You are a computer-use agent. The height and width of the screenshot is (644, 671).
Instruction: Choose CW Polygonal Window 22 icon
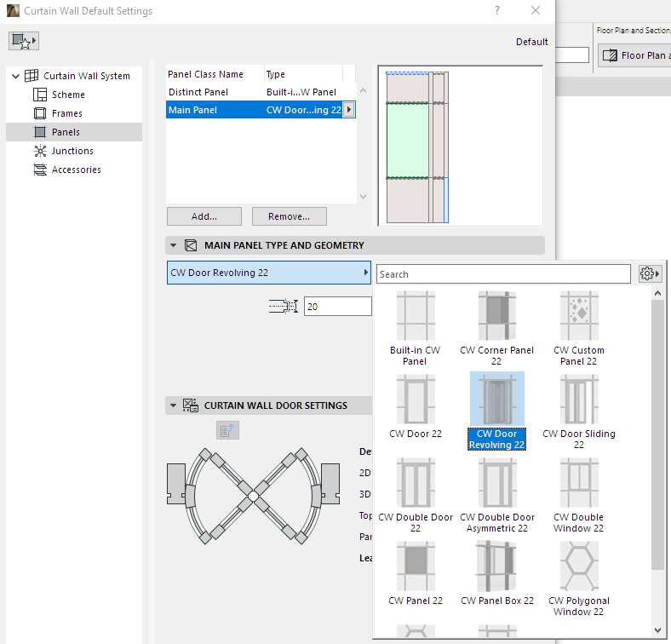coord(578,567)
